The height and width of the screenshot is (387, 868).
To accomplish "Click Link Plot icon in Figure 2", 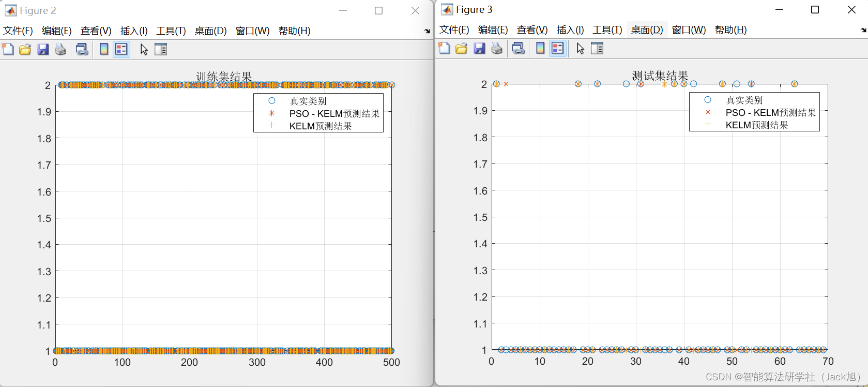I will coord(82,49).
